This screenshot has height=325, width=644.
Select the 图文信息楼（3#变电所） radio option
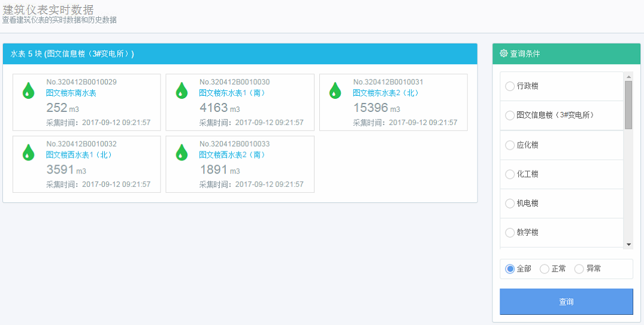click(510, 115)
